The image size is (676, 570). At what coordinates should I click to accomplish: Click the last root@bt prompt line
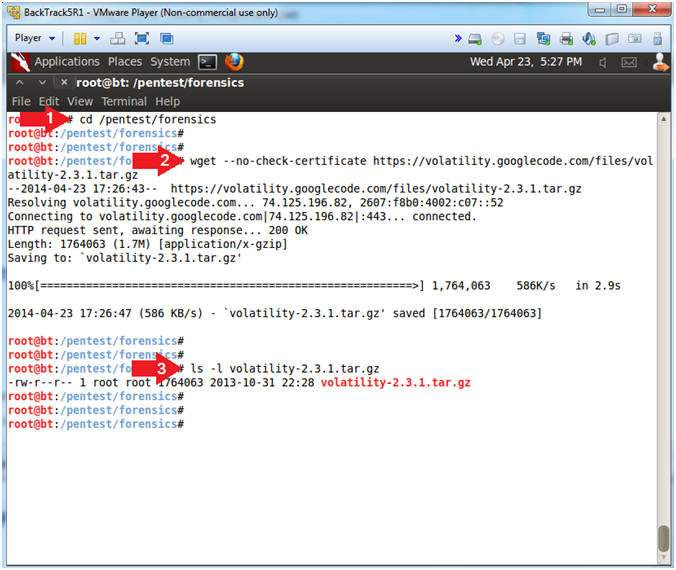tap(96, 424)
